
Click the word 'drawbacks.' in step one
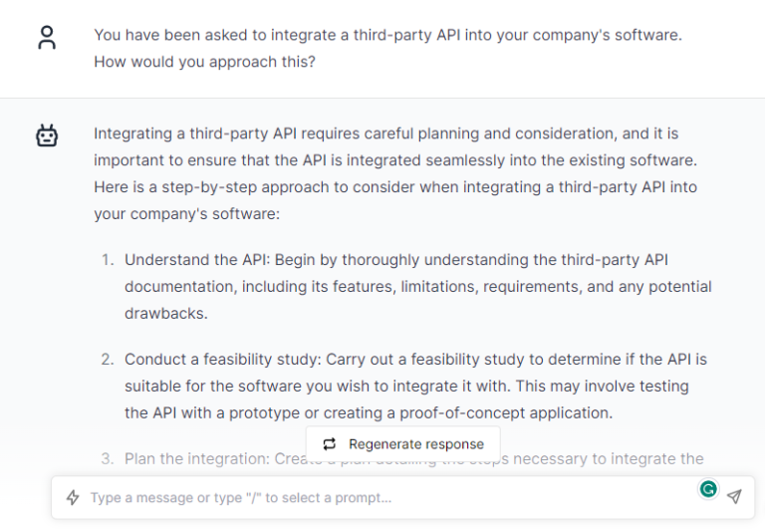coord(166,314)
